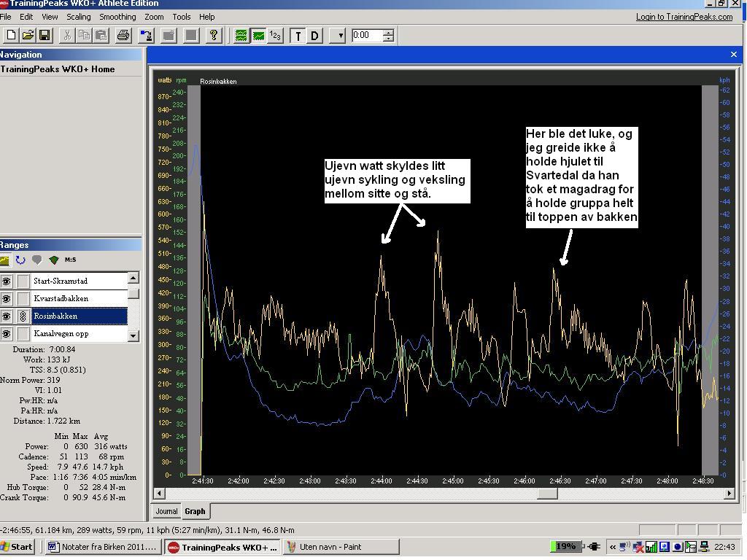
Task: Select the highlighted Rosinbakken range
Action: click(x=80, y=316)
